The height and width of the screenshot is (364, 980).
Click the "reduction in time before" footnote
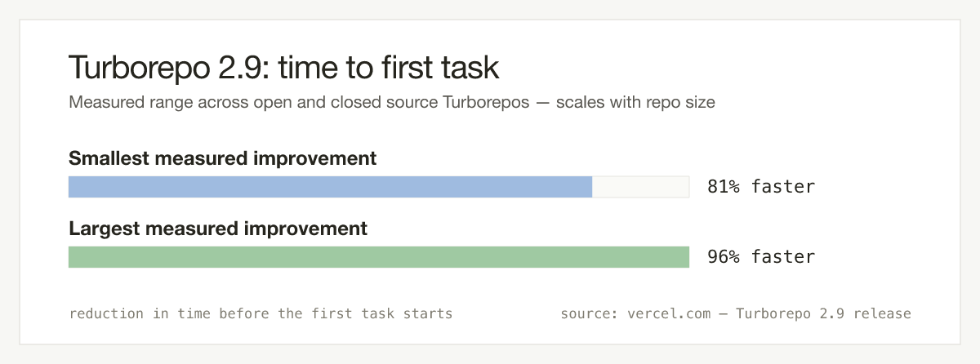(261, 313)
